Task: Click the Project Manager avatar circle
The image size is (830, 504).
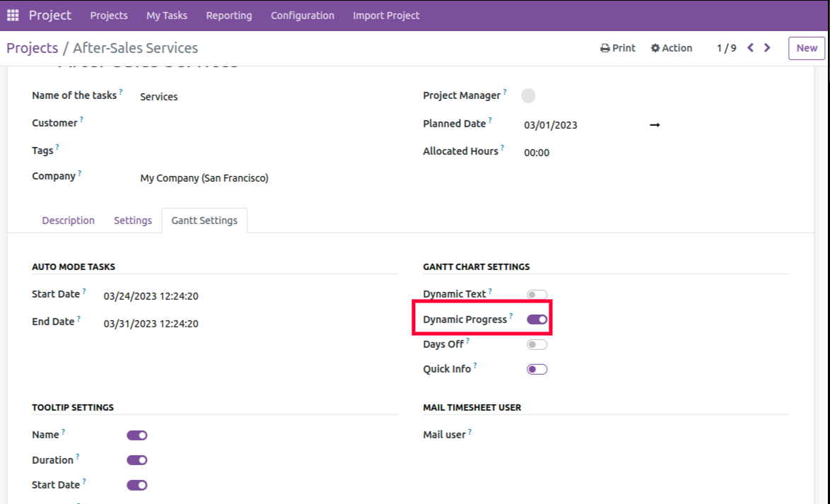Action: point(528,95)
